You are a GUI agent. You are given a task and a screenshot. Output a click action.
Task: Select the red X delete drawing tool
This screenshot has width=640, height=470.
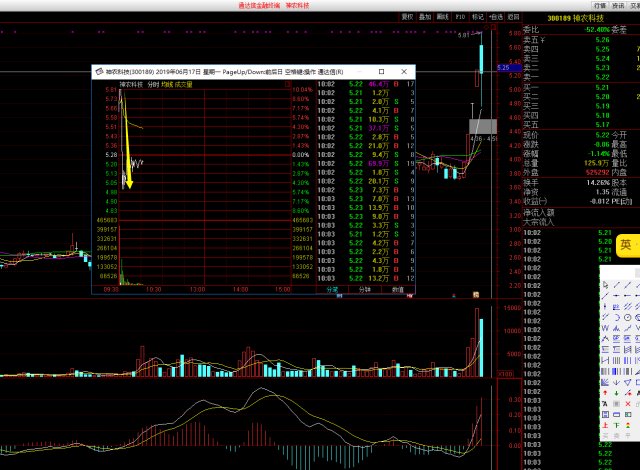point(627,404)
